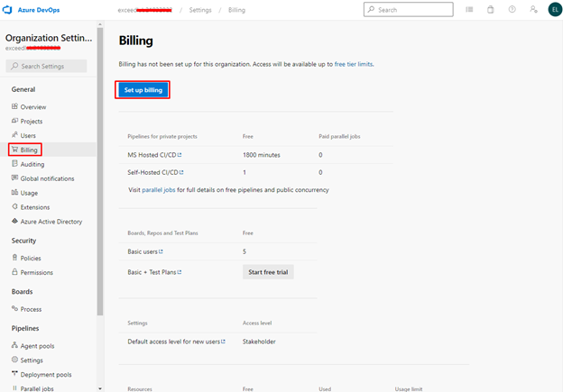Focus the Search Settings field

pyautogui.click(x=46, y=66)
